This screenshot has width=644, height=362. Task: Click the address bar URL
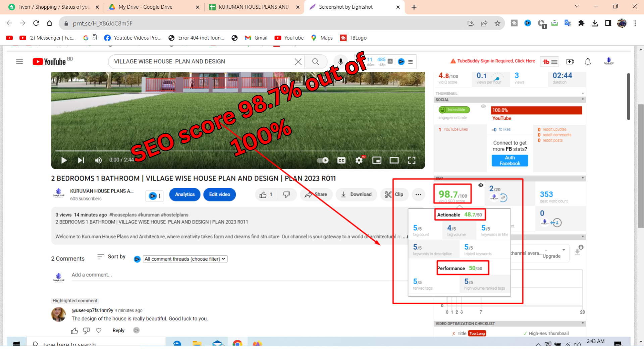click(x=103, y=23)
